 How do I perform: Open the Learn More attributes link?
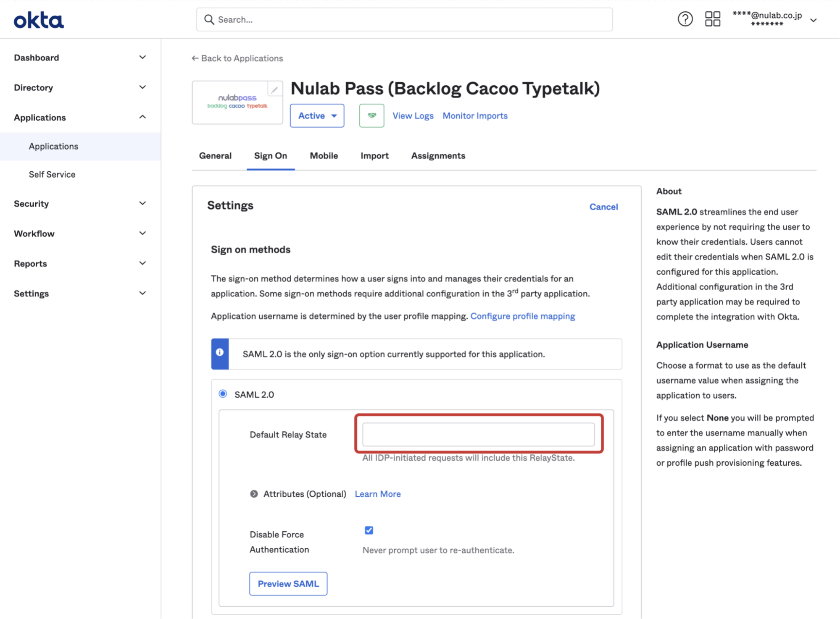pyautogui.click(x=377, y=494)
